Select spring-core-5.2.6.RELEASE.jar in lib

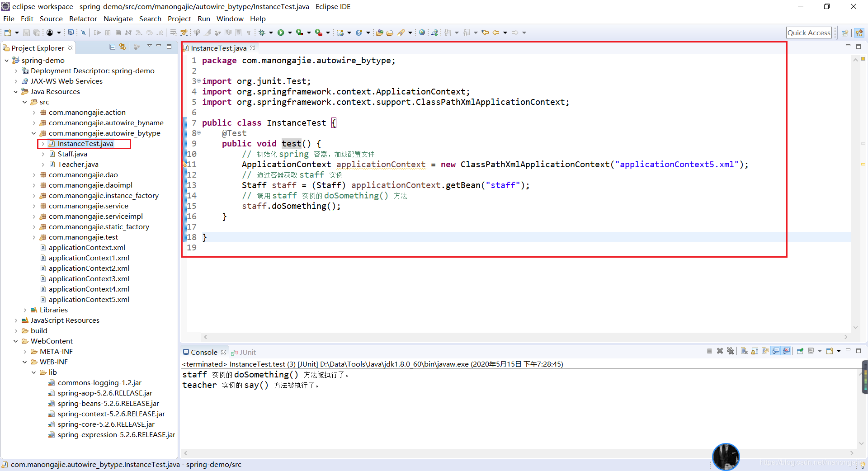[x=106, y=424]
